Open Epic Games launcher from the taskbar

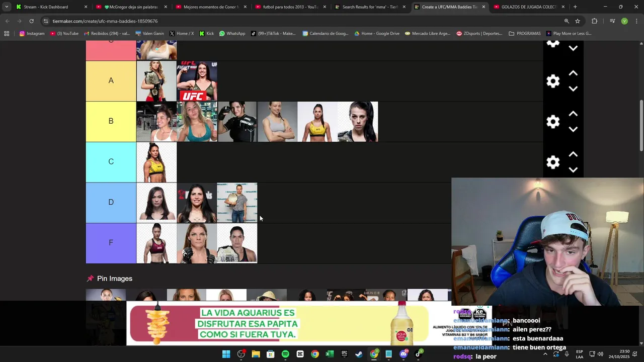(344, 354)
